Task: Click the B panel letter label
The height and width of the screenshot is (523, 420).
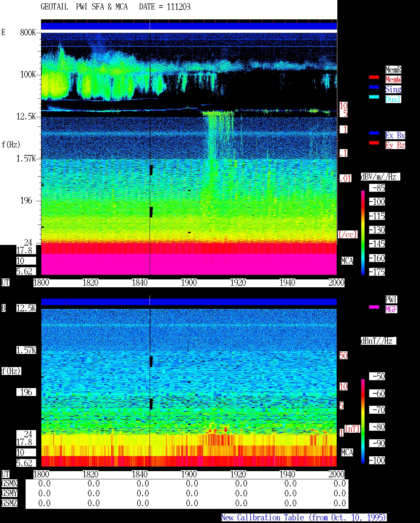Action: click(4, 308)
